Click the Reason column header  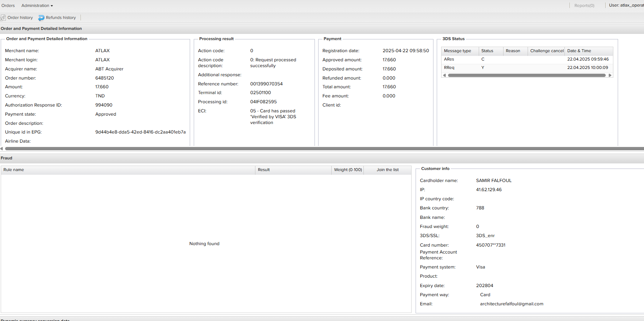(513, 51)
